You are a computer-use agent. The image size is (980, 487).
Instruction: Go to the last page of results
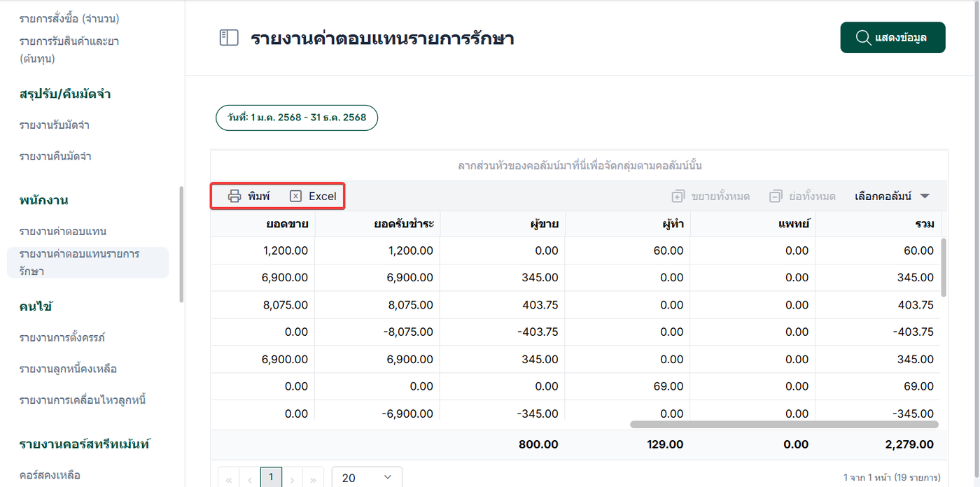[313, 479]
